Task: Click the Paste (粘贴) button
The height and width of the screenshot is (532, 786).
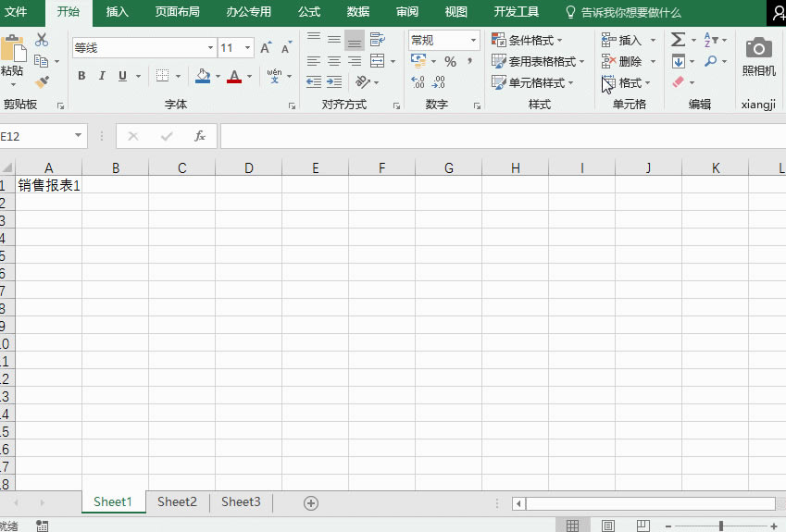Action: pos(12,57)
